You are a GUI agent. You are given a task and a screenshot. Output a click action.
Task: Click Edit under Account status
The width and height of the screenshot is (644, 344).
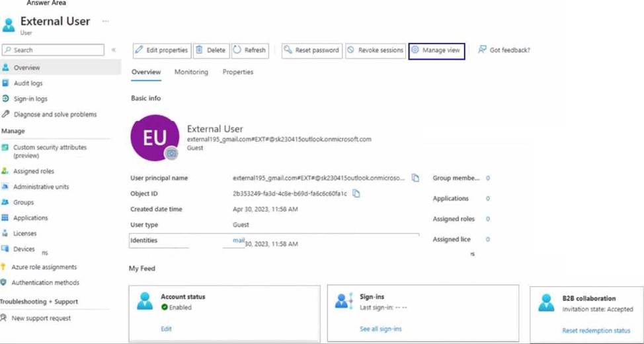(x=166, y=329)
